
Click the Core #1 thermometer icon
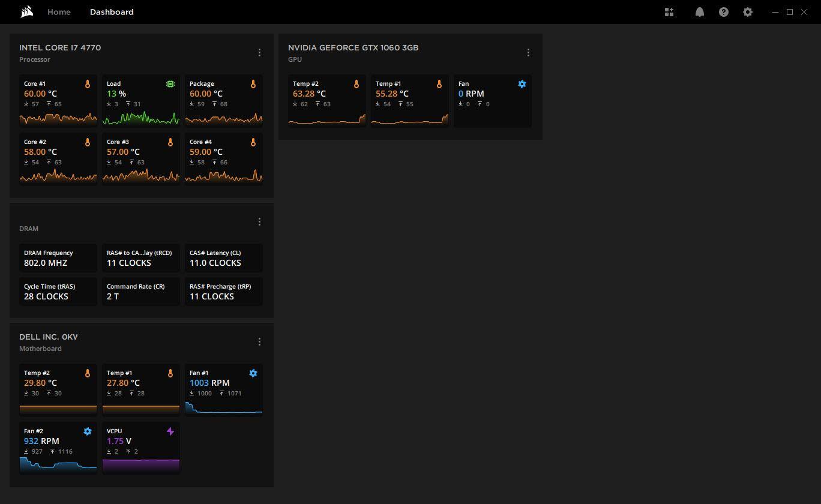click(88, 84)
